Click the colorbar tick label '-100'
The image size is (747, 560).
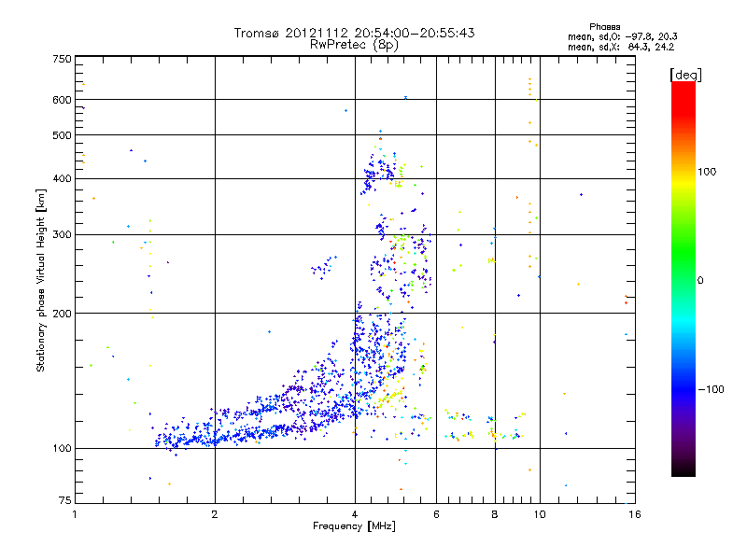click(x=712, y=389)
